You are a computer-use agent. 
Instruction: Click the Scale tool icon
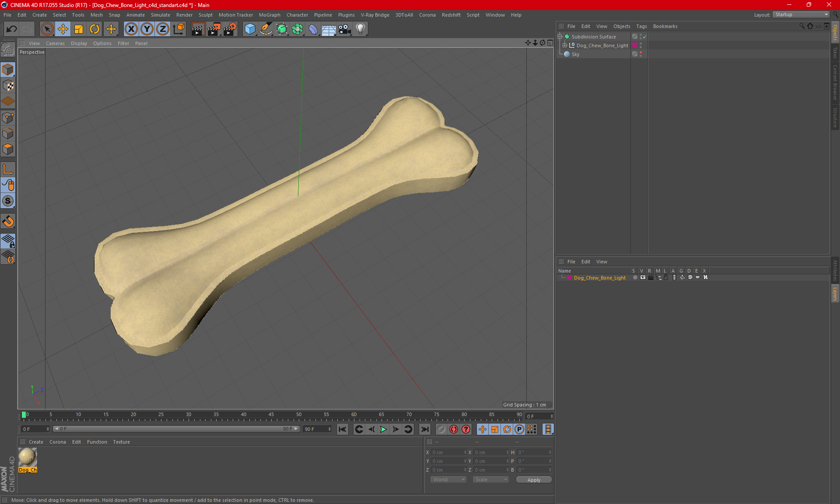tap(79, 29)
